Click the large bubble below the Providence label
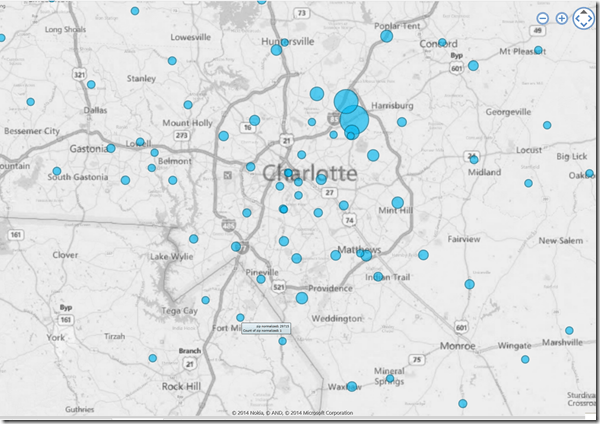Screen dimensions: 600x424 click(302, 298)
